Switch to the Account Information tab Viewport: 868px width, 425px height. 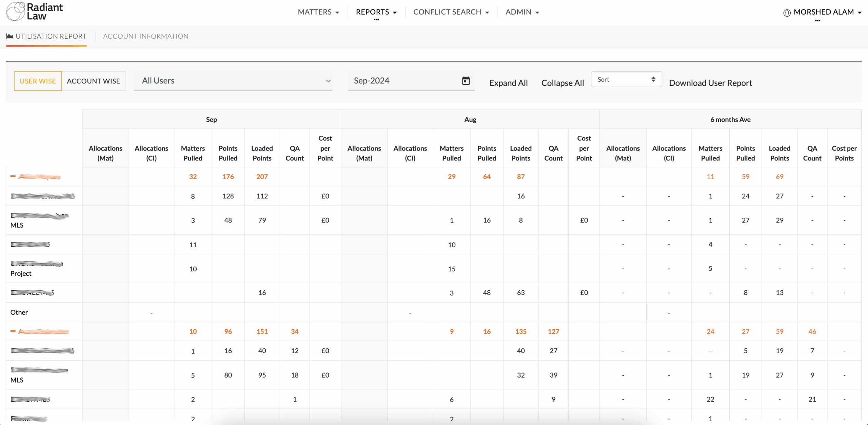(x=145, y=36)
